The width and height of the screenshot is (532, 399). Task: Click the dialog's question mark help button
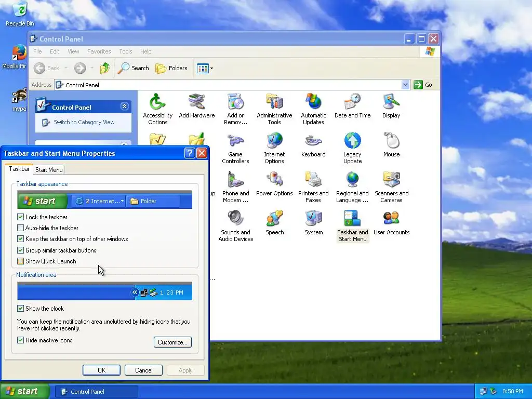click(x=190, y=153)
